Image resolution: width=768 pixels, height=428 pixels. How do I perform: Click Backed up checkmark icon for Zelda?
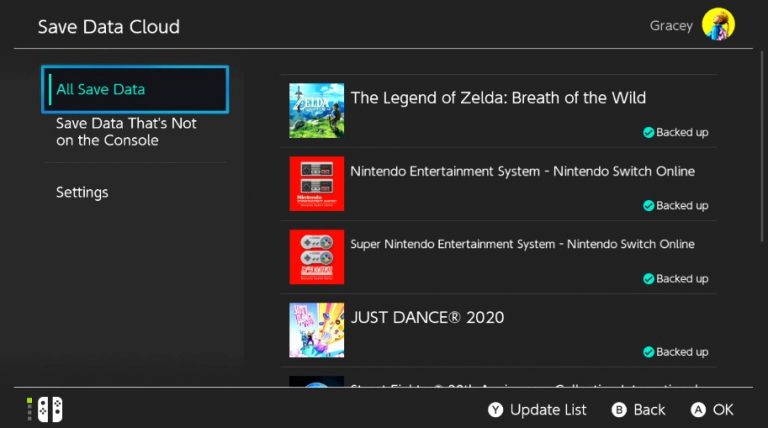(648, 132)
